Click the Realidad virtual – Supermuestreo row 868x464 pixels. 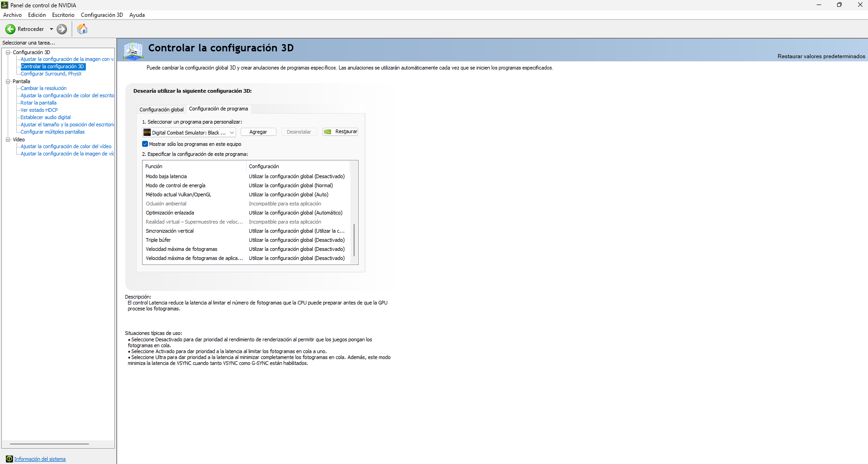[x=247, y=222]
